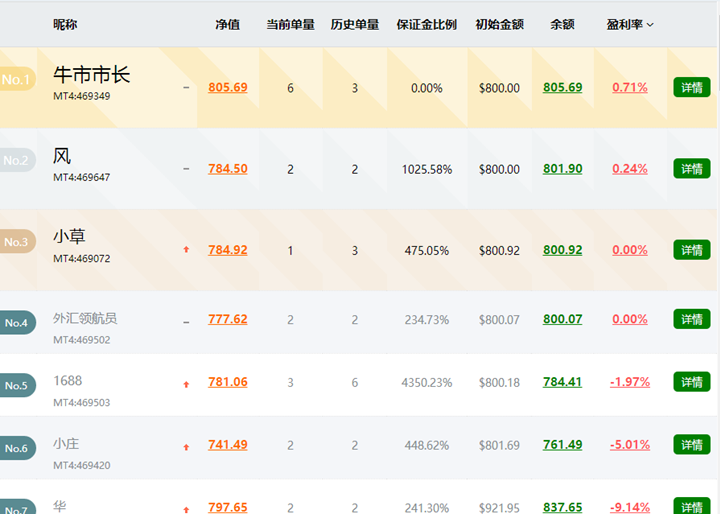This screenshot has height=518, width=720.
Task: Click the up arrow in 小草's row
Action: (186, 250)
